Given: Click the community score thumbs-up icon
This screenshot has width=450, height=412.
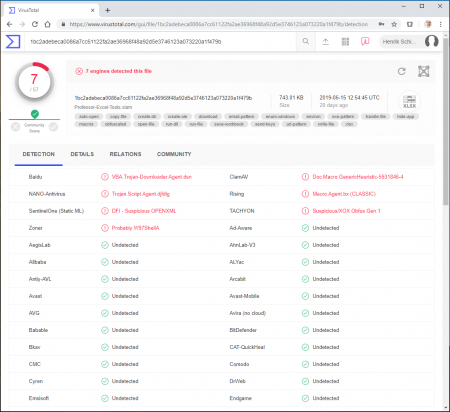Looking at the screenshot, I should click(x=53, y=127).
